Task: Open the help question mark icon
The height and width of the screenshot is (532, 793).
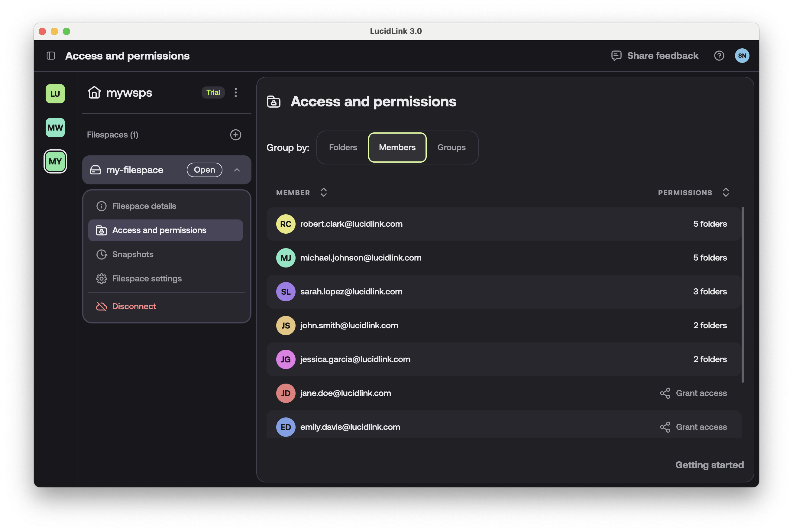Action: (719, 56)
